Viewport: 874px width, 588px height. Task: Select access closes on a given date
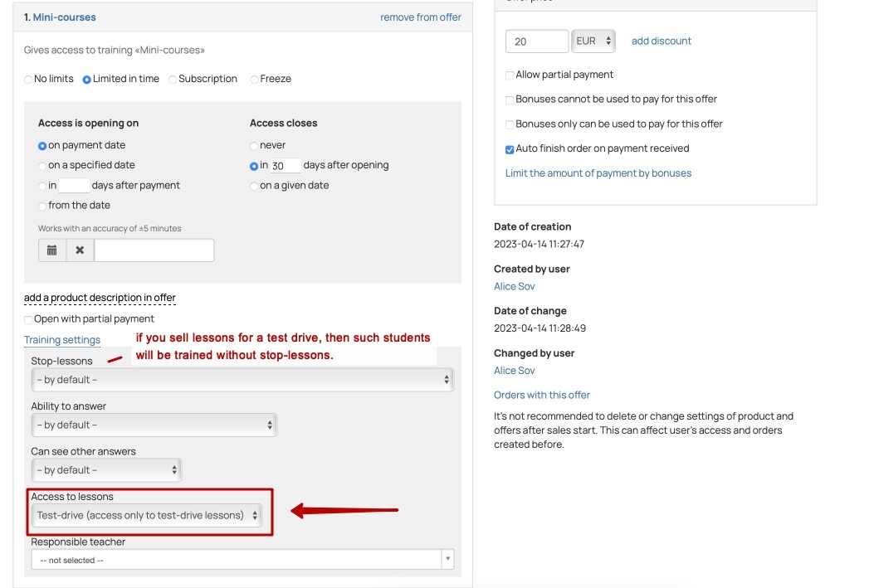[x=254, y=186]
